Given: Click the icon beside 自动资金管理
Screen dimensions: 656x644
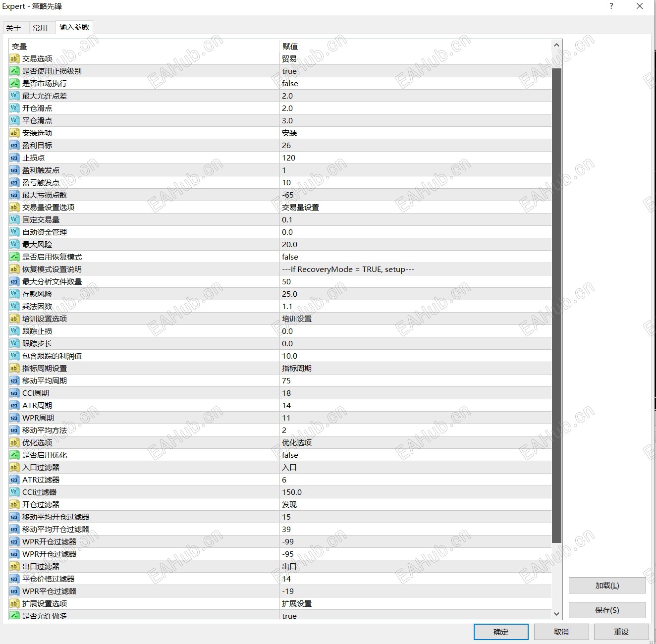Looking at the screenshot, I should [14, 232].
